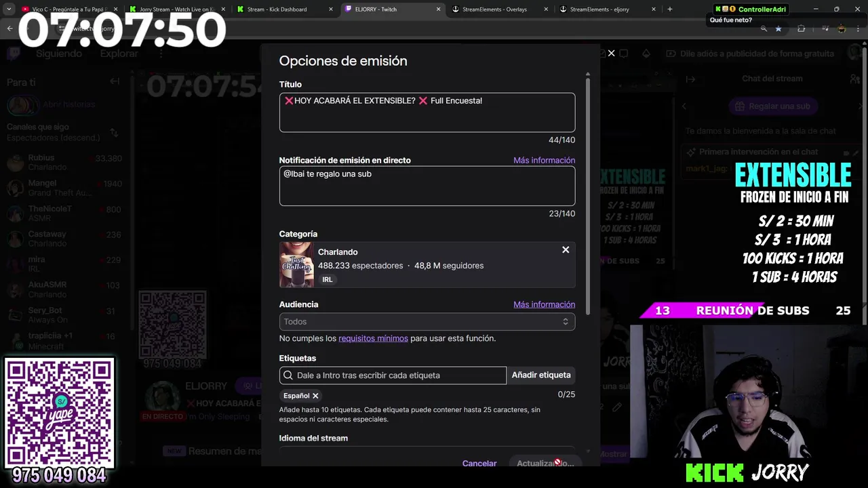Screen dimensions: 868x488
Task: Remove the Charlando category
Action: coord(566,250)
